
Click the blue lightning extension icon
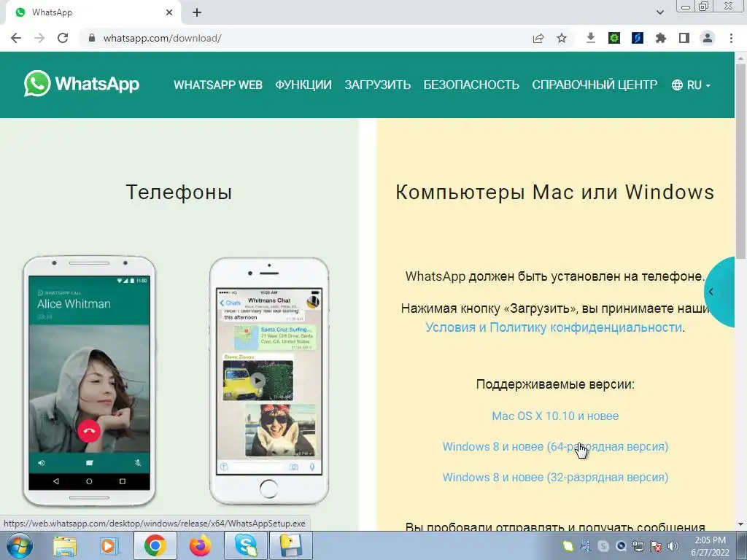pos(638,38)
